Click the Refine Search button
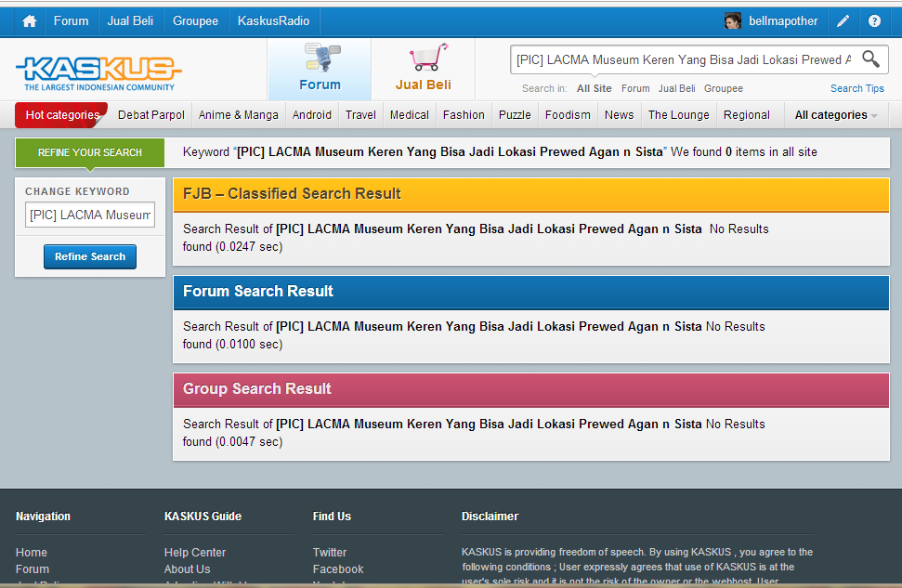The image size is (902, 588). 90,256
